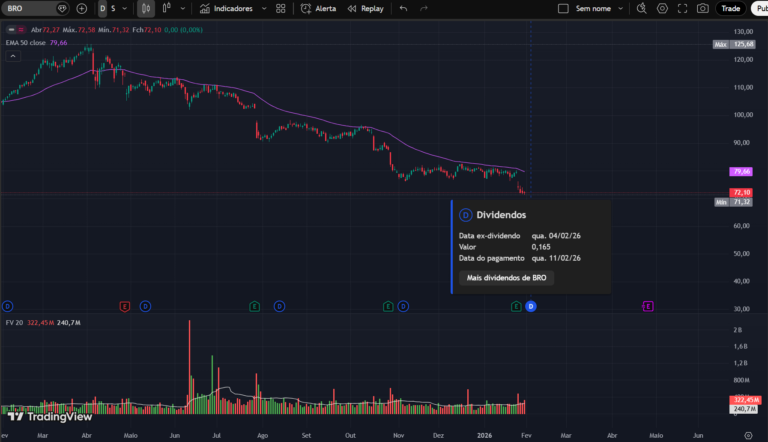Collapse the indicator legend chevron

click(13, 56)
